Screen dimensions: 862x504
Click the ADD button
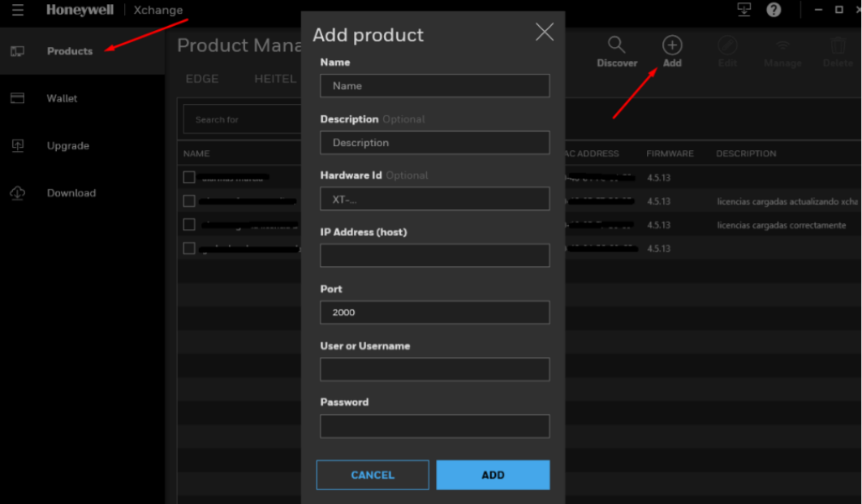click(493, 475)
